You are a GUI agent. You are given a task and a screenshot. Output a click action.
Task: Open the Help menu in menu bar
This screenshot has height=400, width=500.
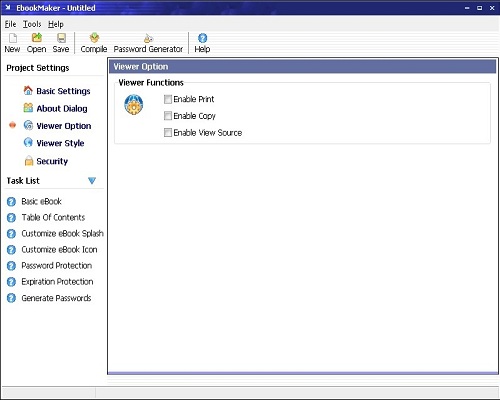coord(56,24)
